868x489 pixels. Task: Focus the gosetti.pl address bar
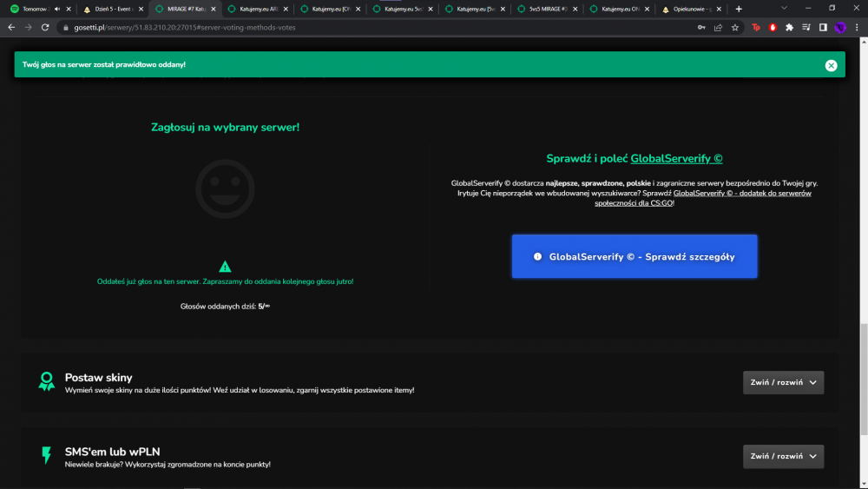click(x=377, y=27)
